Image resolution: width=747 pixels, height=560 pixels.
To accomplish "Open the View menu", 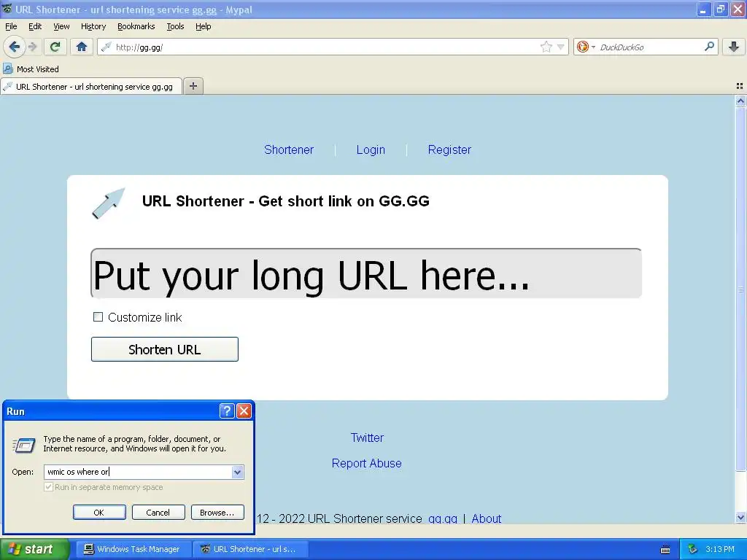I will click(61, 26).
